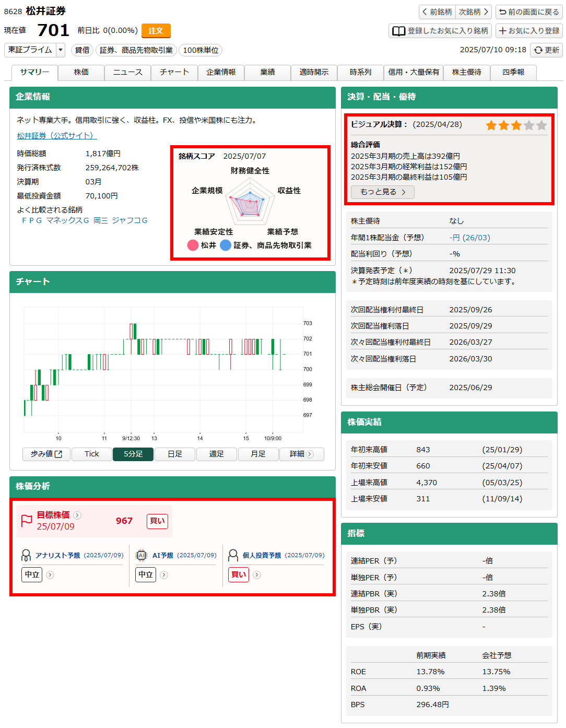The width and height of the screenshot is (566, 728).
Task: Click the 貸借 tag
Action: click(x=82, y=50)
